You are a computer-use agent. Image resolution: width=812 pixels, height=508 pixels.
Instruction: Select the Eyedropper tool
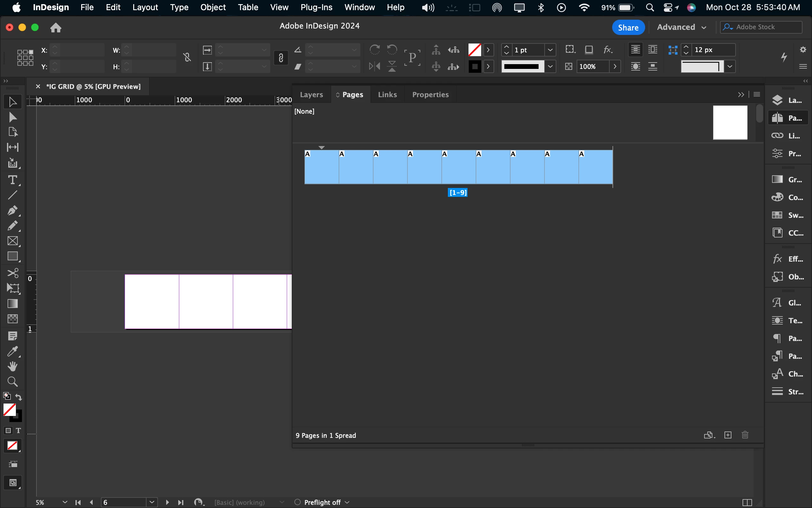[12, 351]
